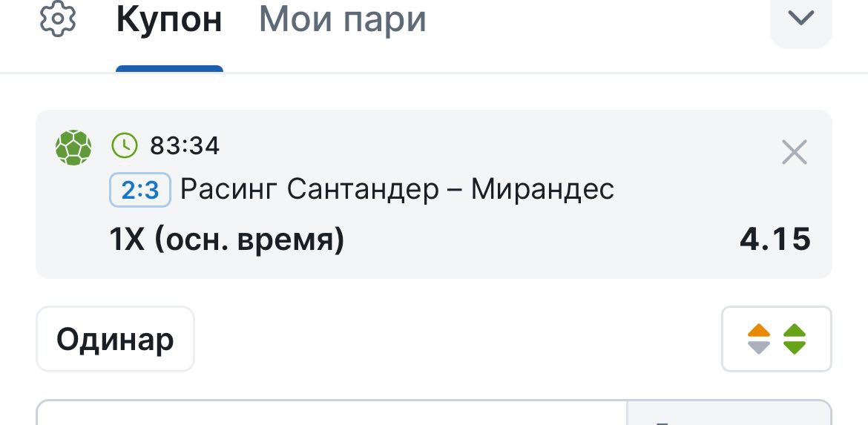This screenshot has height=425, width=868.
Task: Click the green soccer ball icon
Action: [x=73, y=147]
